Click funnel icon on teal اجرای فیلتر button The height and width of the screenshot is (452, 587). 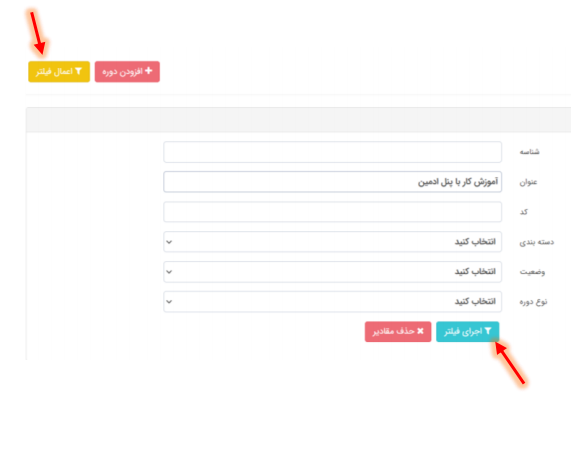pyautogui.click(x=488, y=331)
